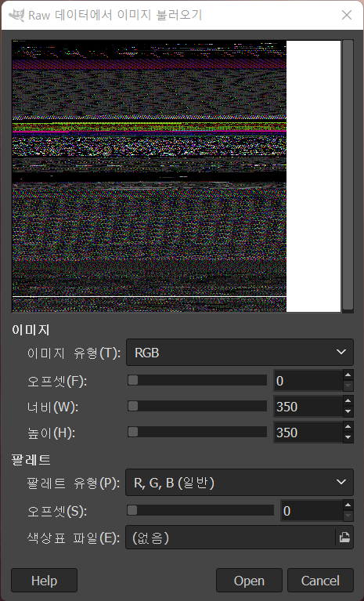This screenshot has height=601, width=364.
Task: Open the 팔레트 유형 R, G, B dropdown
Action: tap(240, 482)
